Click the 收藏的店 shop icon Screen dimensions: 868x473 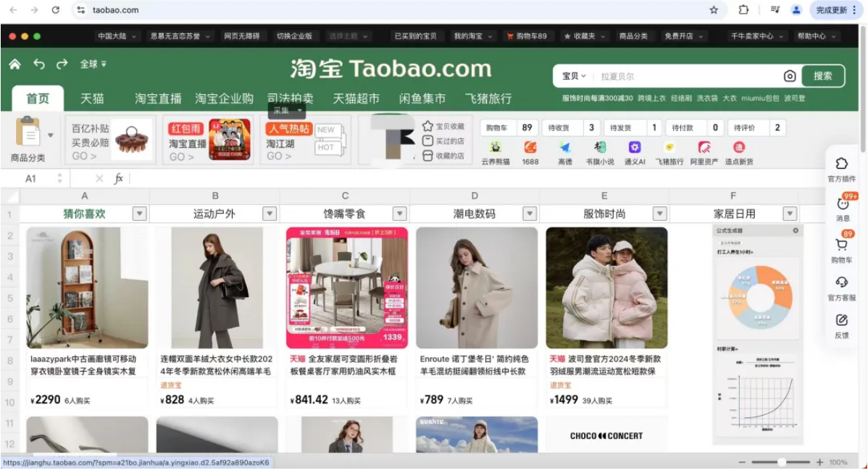click(x=427, y=156)
